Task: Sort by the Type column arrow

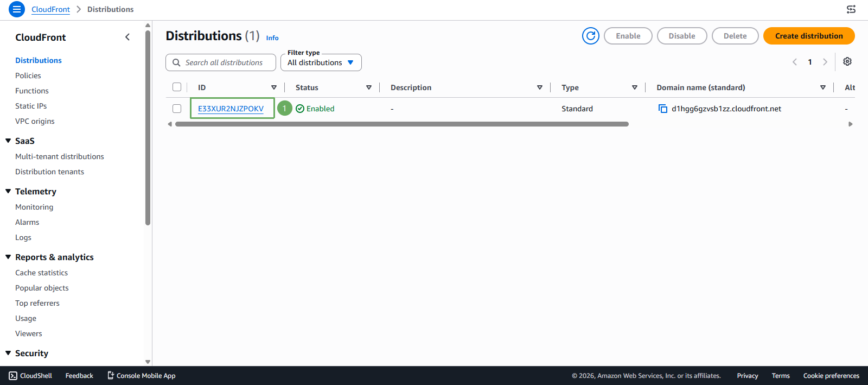Action: point(635,87)
